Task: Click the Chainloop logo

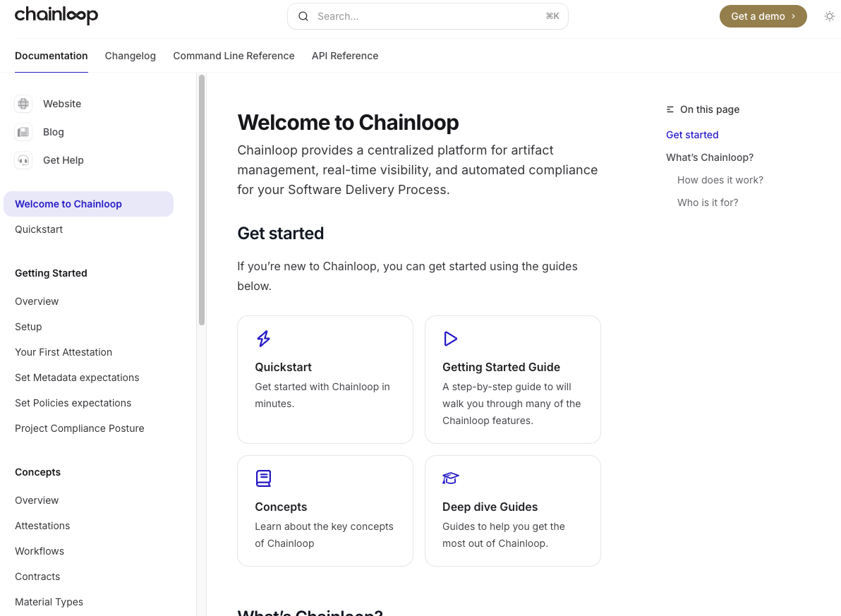Action: (56, 16)
